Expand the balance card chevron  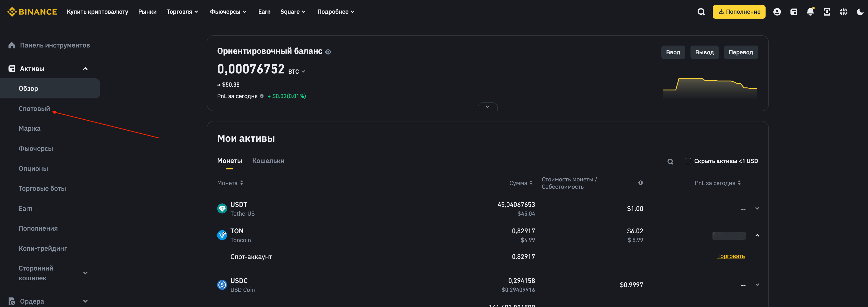[488, 106]
